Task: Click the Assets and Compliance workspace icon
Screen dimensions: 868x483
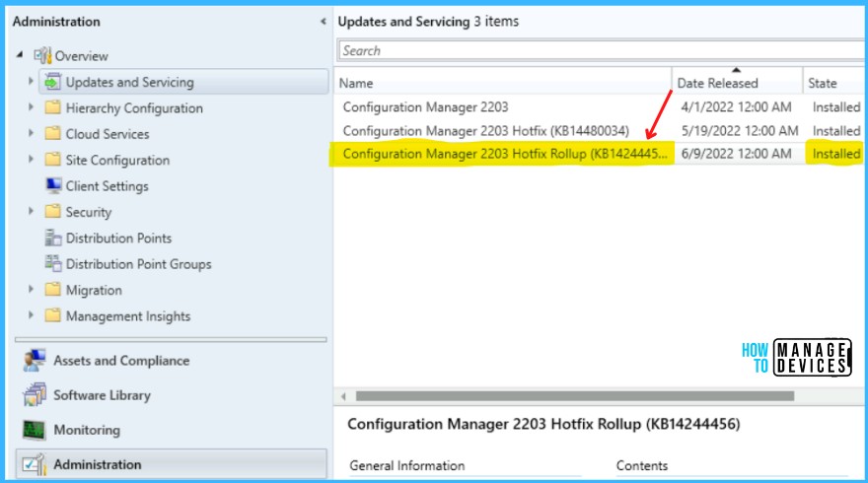Action: pyautogui.click(x=35, y=360)
